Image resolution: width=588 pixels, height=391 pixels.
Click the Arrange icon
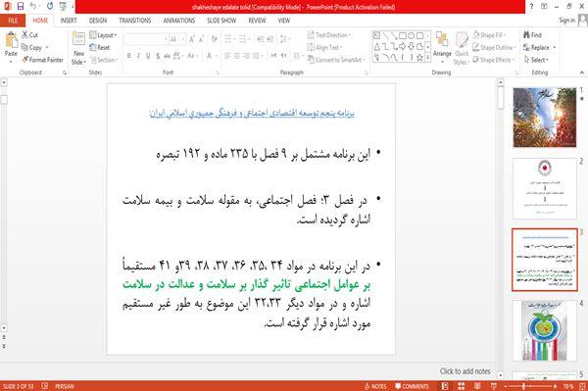click(x=442, y=39)
